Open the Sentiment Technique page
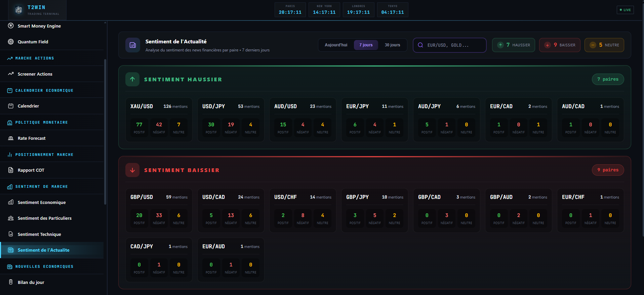This screenshot has height=295, width=644. pos(39,234)
